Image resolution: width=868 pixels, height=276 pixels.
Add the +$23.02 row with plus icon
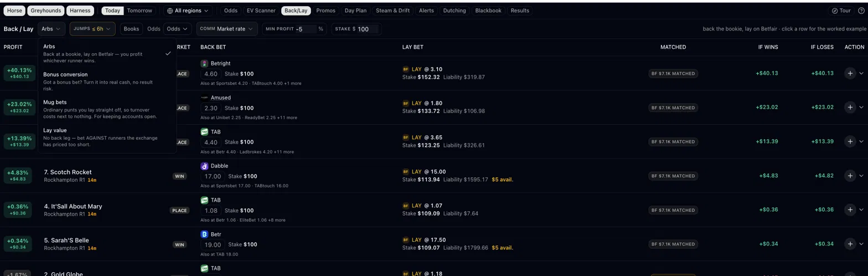point(850,108)
